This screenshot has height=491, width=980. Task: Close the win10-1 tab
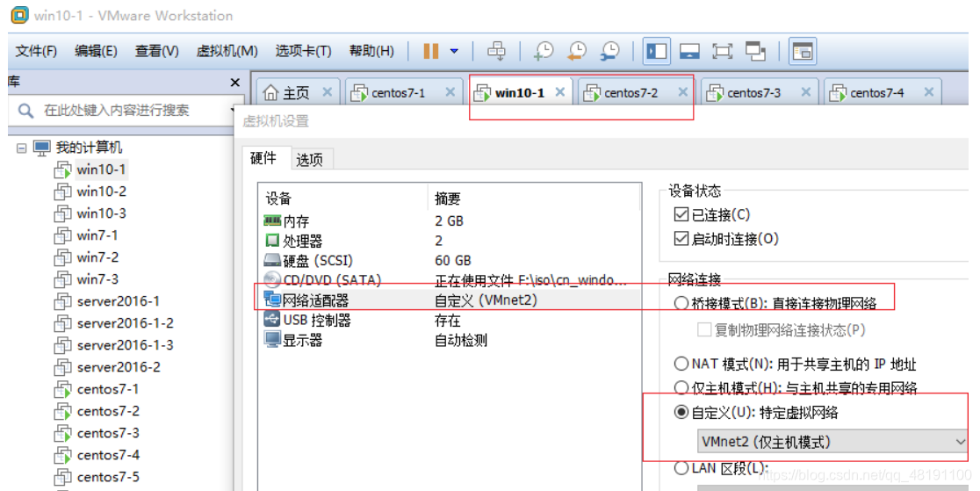[x=560, y=92]
